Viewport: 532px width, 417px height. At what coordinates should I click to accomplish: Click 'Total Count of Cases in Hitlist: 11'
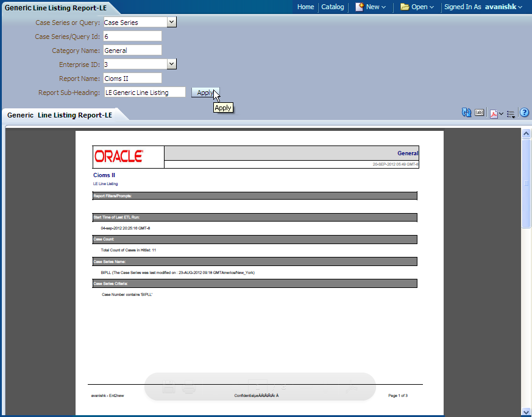click(128, 250)
